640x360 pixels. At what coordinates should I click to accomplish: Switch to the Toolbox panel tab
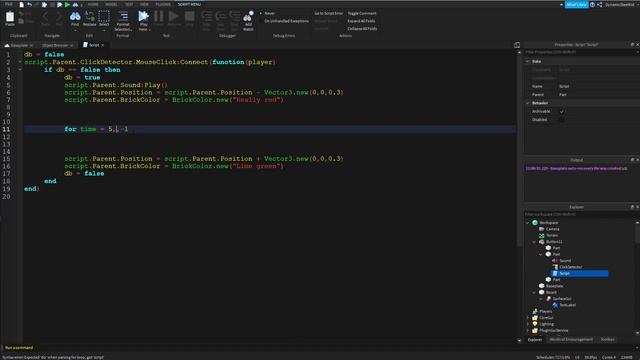pyautogui.click(x=607, y=340)
